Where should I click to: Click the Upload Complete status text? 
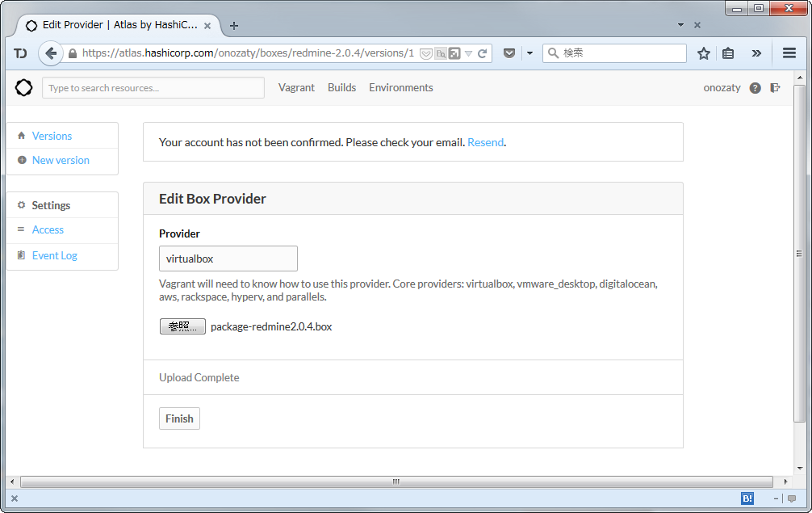click(x=199, y=377)
